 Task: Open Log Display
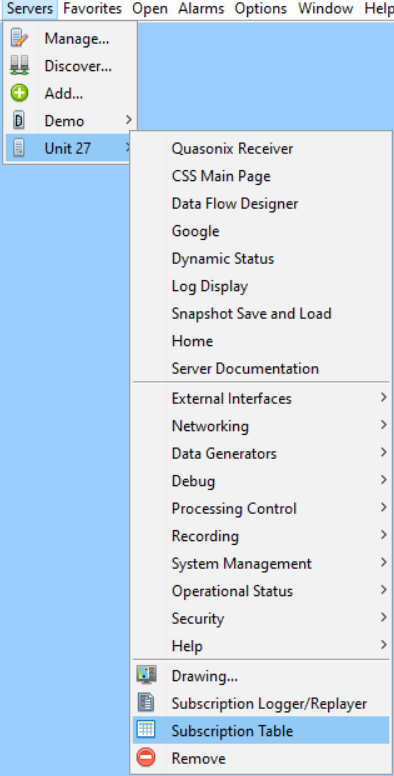tap(261, 286)
